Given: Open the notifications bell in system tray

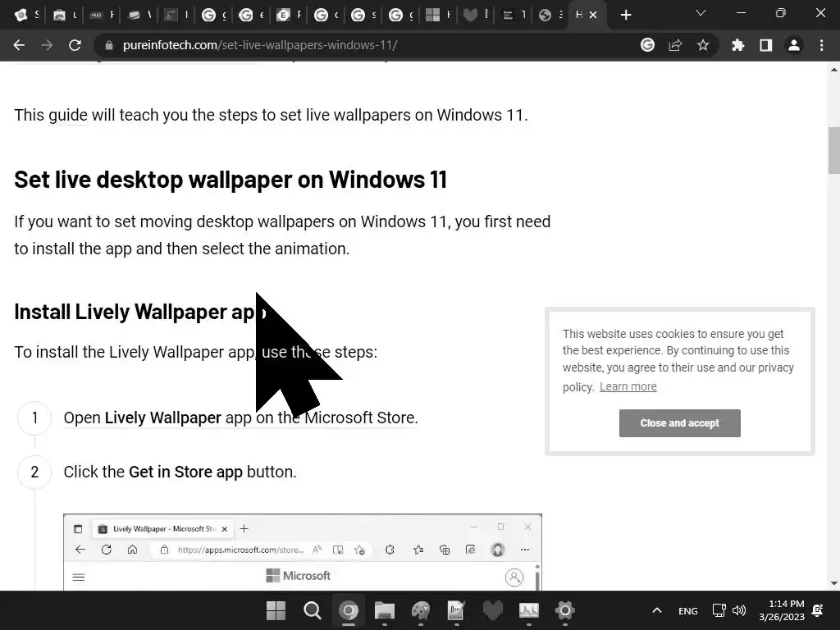Looking at the screenshot, I should pos(818,610).
